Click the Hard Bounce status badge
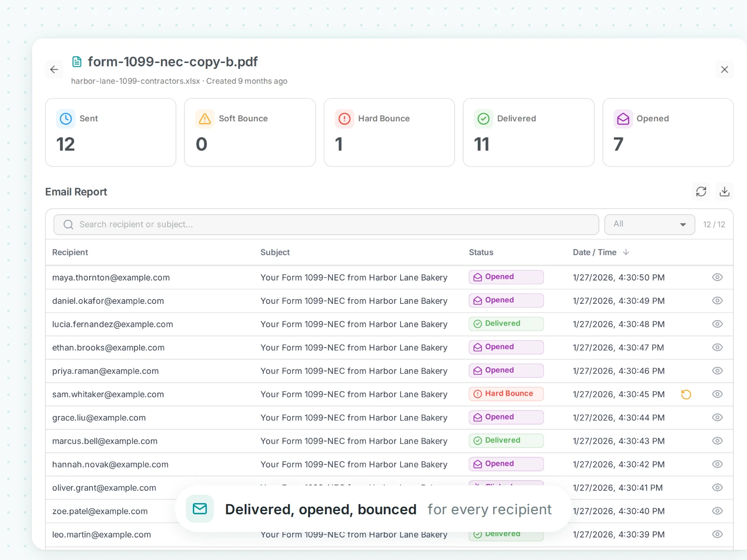Screen dimensions: 747x560 click(x=506, y=394)
